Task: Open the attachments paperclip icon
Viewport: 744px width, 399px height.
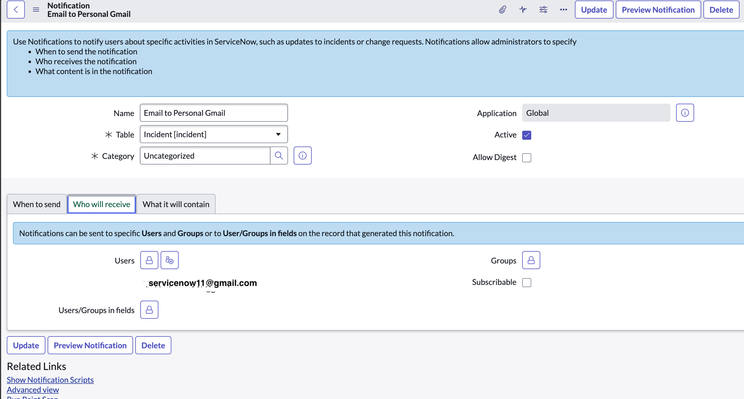Action: 502,9
